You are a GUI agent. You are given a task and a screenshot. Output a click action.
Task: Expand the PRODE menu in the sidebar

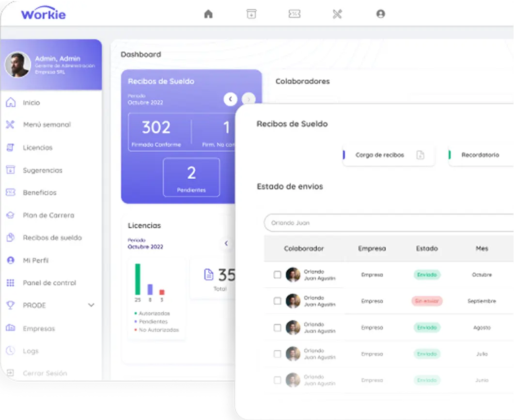tap(91, 305)
